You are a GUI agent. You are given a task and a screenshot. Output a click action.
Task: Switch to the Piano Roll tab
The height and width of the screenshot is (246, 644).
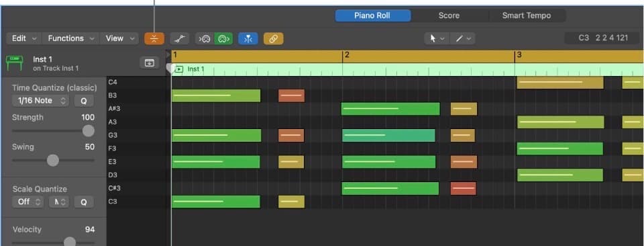coord(372,15)
